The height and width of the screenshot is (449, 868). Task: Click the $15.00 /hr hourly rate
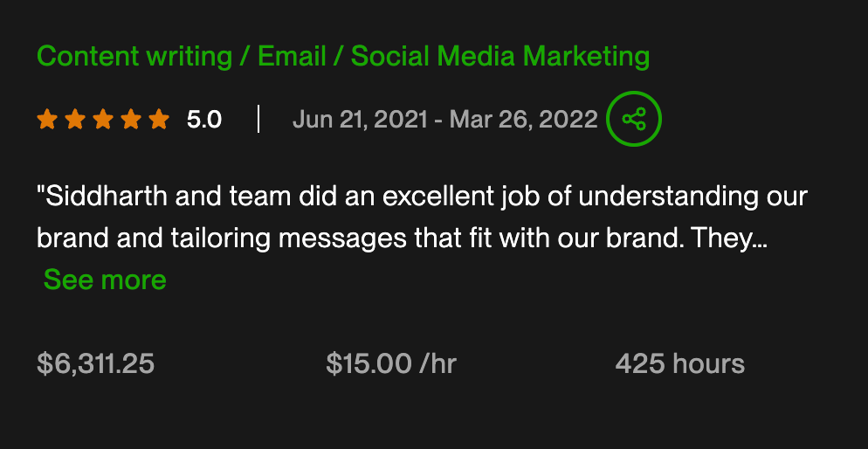[391, 363]
